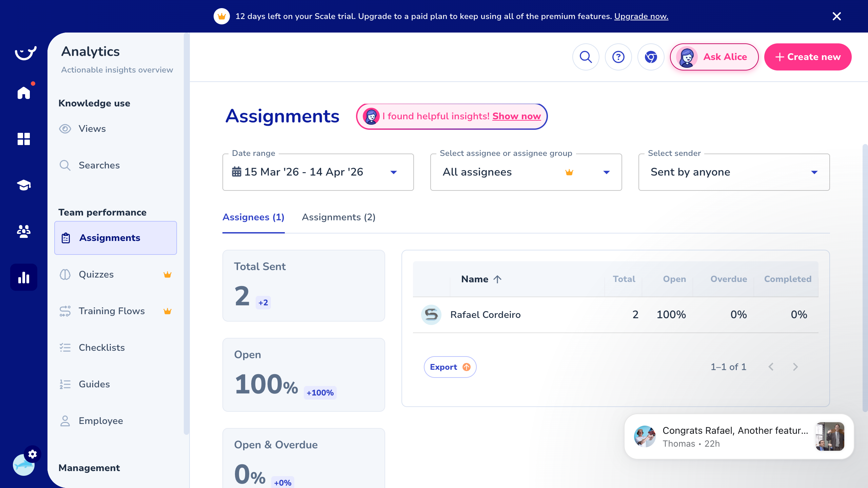Open Home from the left sidebar
The image size is (868, 488).
tap(23, 93)
